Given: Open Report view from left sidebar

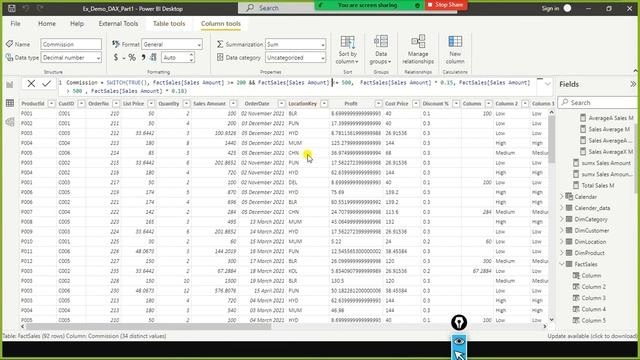Looking at the screenshot, I should point(10,84).
